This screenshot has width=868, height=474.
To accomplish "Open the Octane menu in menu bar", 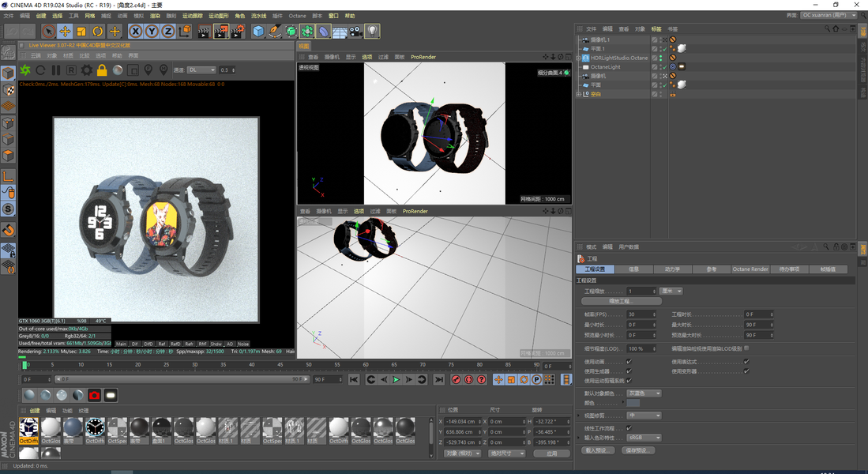I will [x=297, y=16].
